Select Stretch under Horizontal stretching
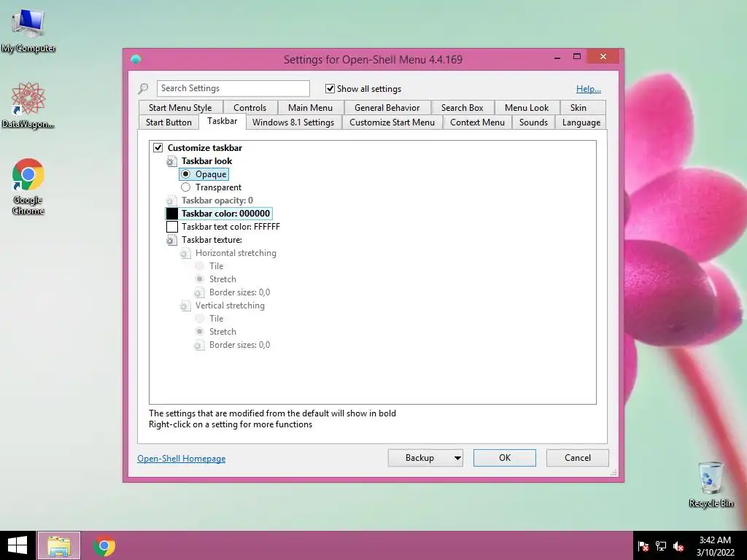Image resolution: width=747 pixels, height=560 pixels. (200, 279)
